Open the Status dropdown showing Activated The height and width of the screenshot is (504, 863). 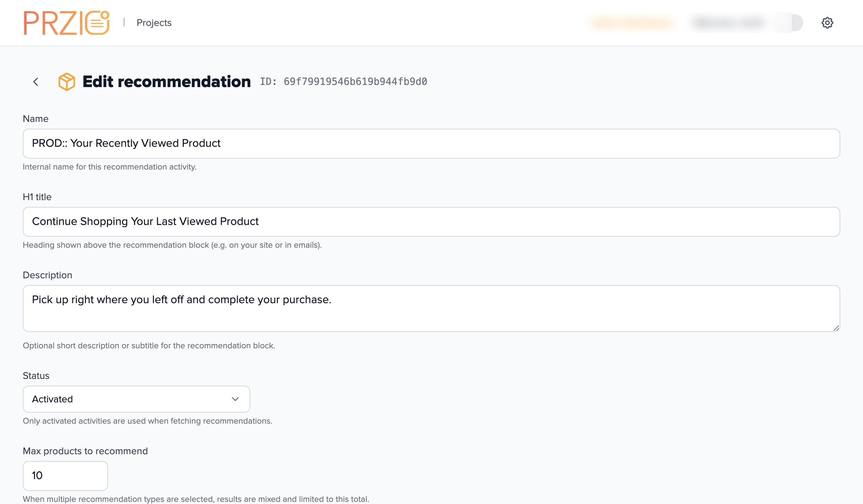click(136, 399)
